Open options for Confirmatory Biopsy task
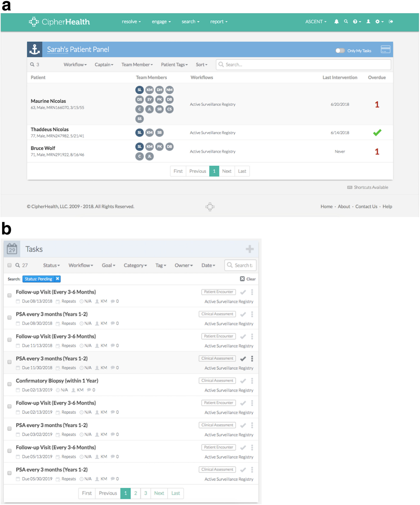Image resolution: width=420 pixels, height=505 pixels. (252, 381)
